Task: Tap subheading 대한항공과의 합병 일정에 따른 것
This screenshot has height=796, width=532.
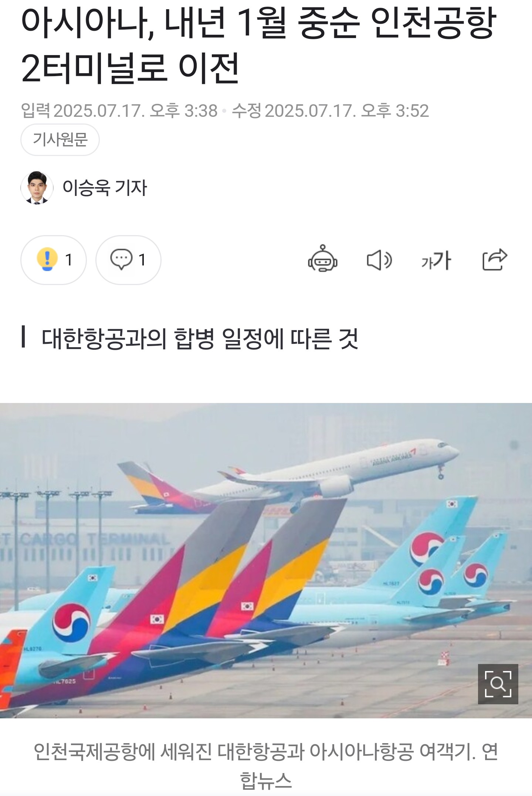Action: click(x=200, y=338)
